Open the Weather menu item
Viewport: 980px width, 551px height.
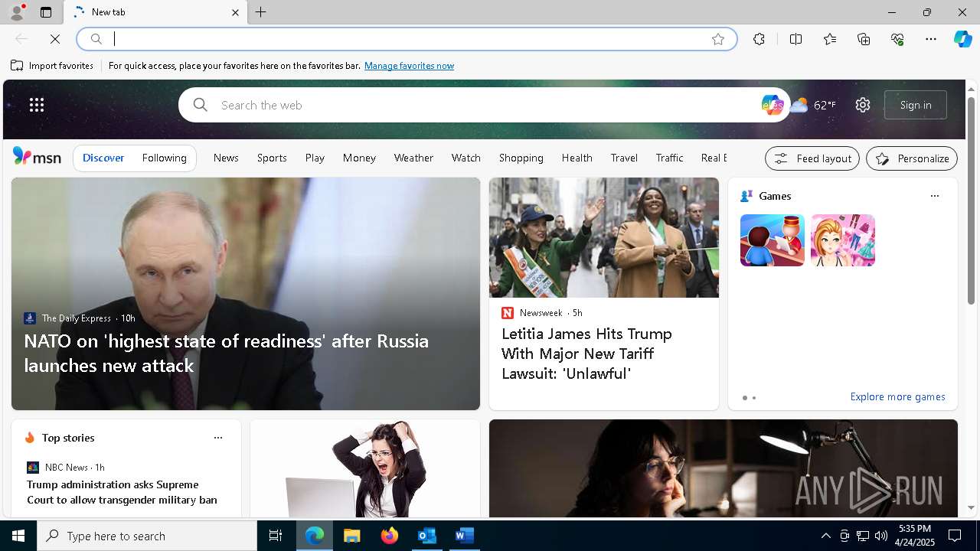(x=413, y=158)
